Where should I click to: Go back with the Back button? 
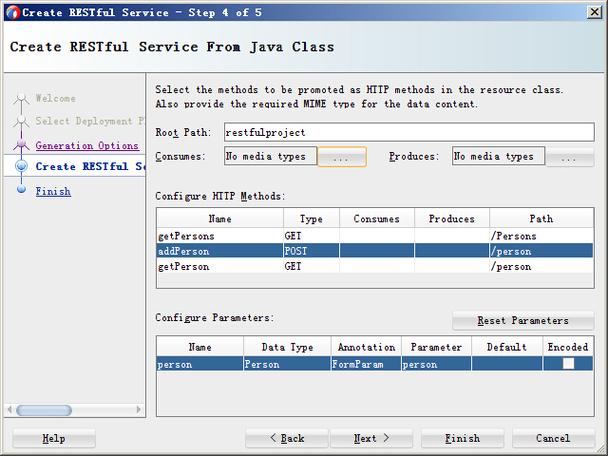287,439
